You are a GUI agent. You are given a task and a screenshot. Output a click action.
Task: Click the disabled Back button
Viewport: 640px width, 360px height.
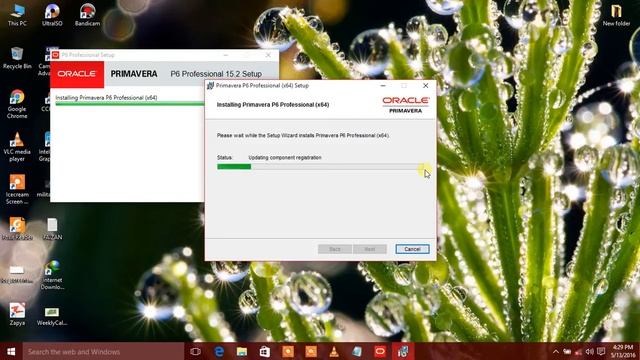point(335,249)
